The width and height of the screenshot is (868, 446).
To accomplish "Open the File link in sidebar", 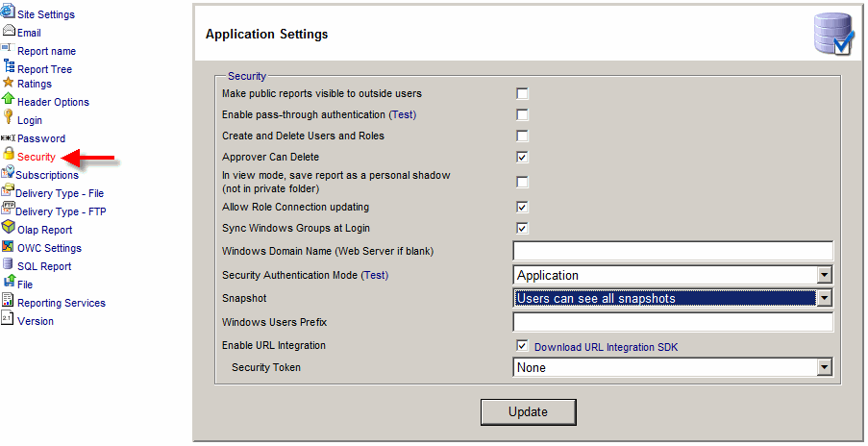I will 25,285.
